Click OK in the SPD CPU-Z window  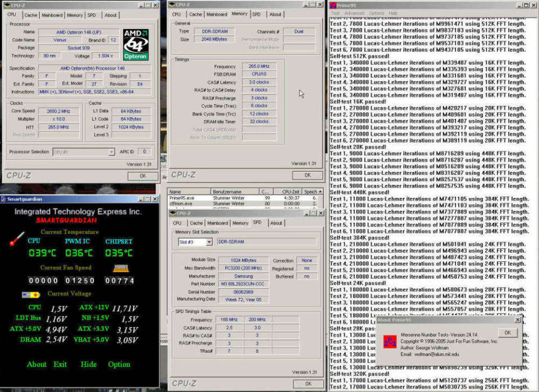tap(308, 384)
